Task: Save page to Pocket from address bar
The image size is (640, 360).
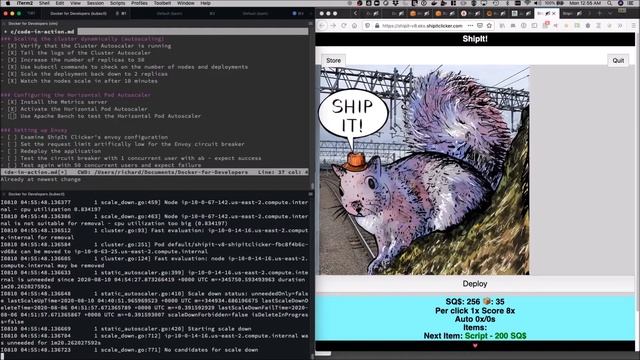Action: (x=480, y=26)
